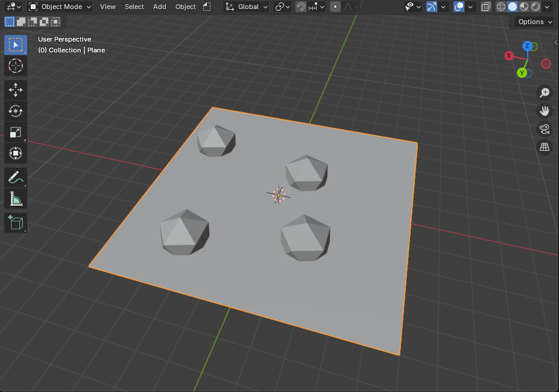Expand the overlays options arrow

[x=470, y=7]
